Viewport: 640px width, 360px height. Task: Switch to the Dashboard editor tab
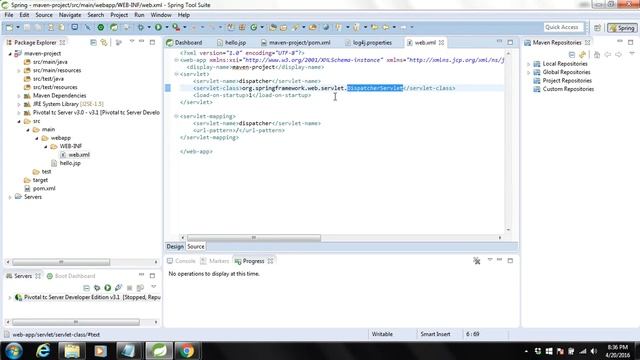click(x=184, y=42)
